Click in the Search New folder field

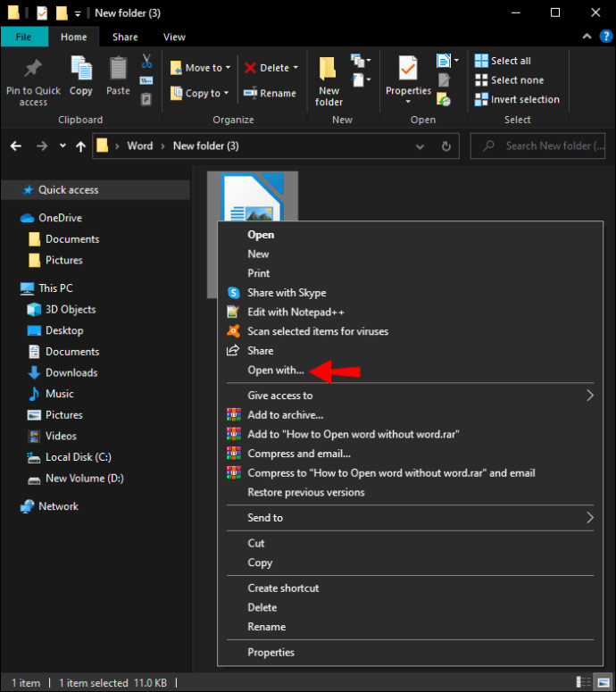538,146
